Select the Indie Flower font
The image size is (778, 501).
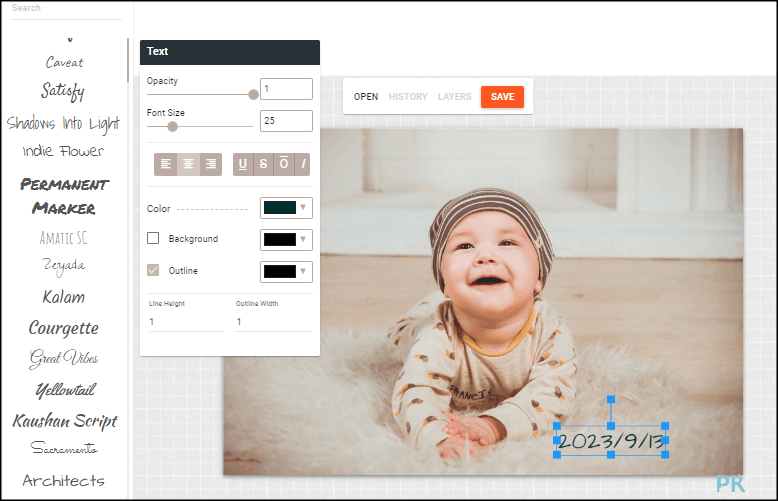[x=64, y=151]
